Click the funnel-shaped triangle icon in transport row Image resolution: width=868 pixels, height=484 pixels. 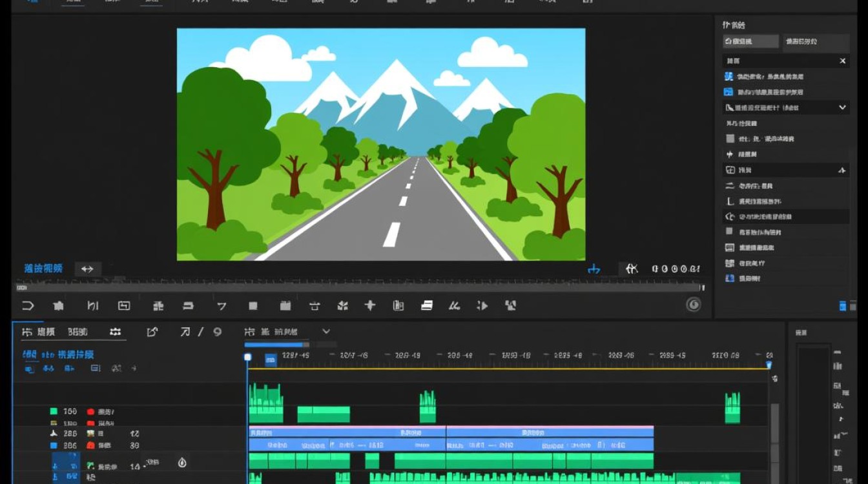click(x=222, y=306)
